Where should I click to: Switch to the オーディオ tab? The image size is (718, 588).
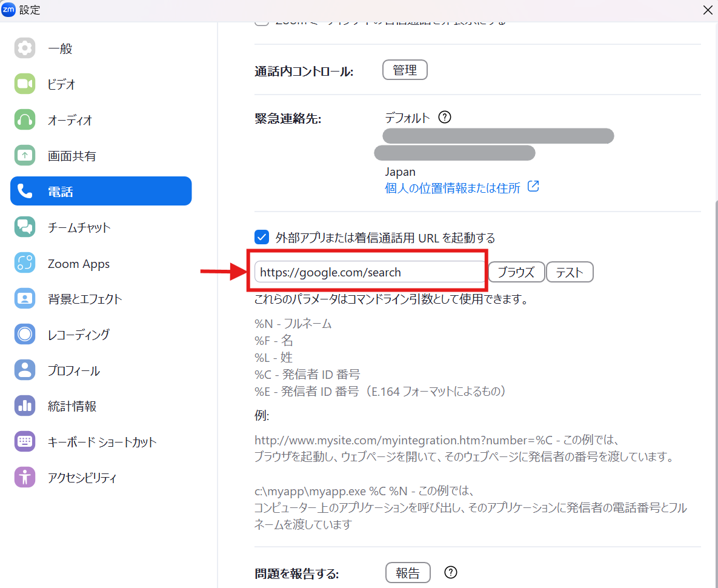(x=101, y=119)
